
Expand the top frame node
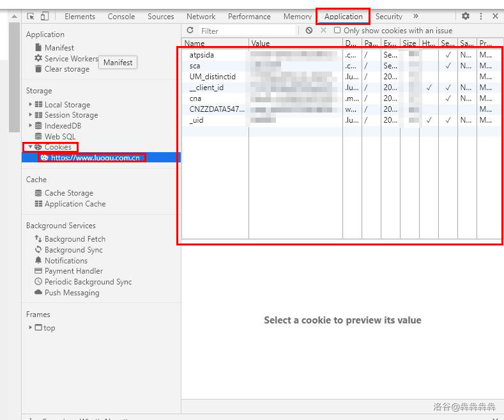point(30,328)
